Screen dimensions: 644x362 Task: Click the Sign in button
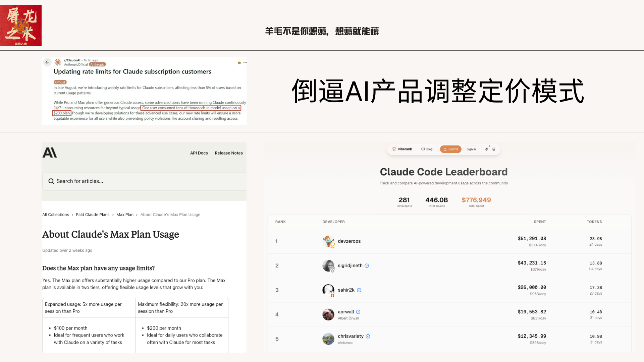pyautogui.click(x=471, y=149)
